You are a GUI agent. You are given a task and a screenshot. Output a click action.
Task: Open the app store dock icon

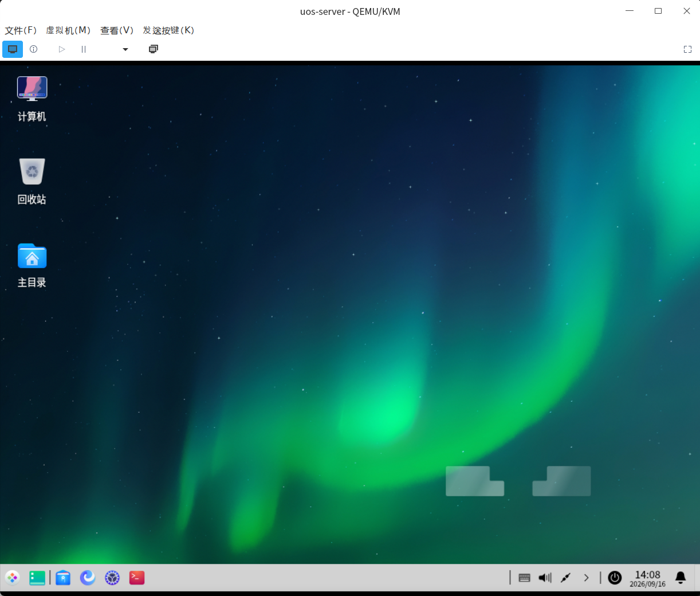coord(63,578)
